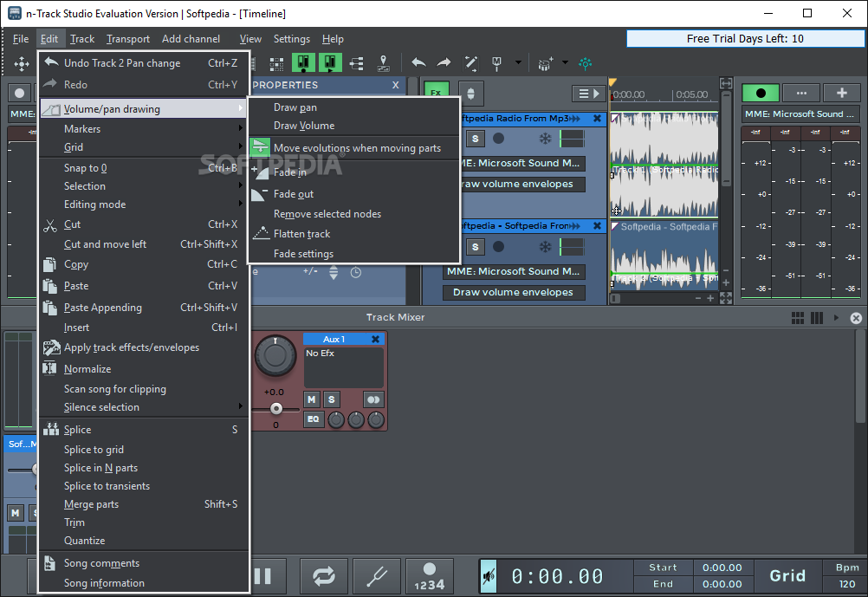Choose Draw pan from submenu
This screenshot has height=597, width=868.
coord(354,107)
